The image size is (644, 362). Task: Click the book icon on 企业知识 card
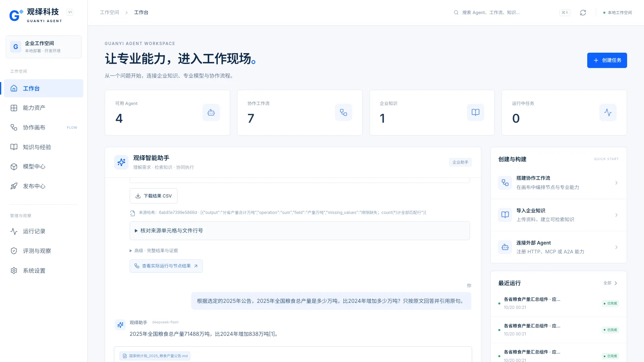pyautogui.click(x=475, y=113)
